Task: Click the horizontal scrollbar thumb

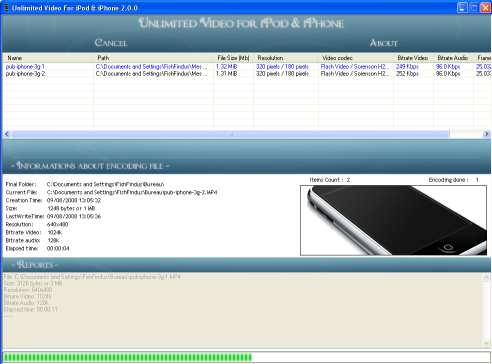Action: click(x=230, y=134)
